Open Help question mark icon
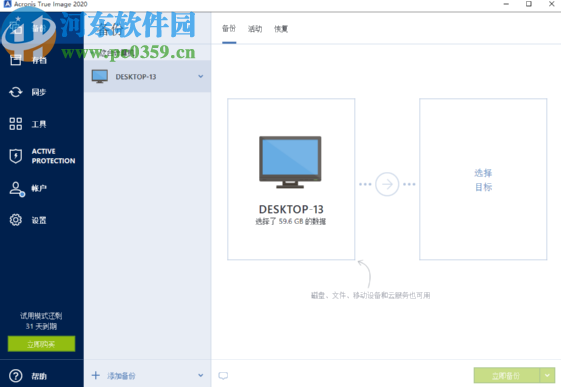This screenshot has height=387, width=561. (15, 376)
